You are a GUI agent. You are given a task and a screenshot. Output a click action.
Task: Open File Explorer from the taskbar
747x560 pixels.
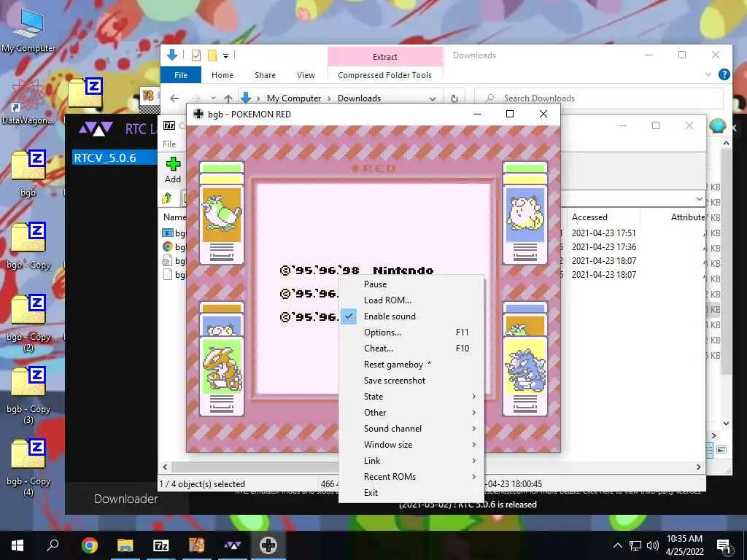tap(125, 545)
